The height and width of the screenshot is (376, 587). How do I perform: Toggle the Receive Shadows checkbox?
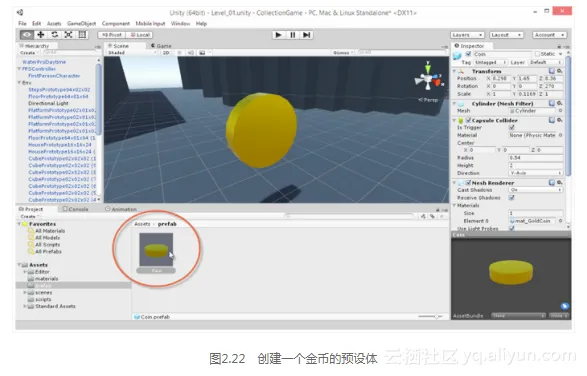coord(512,197)
